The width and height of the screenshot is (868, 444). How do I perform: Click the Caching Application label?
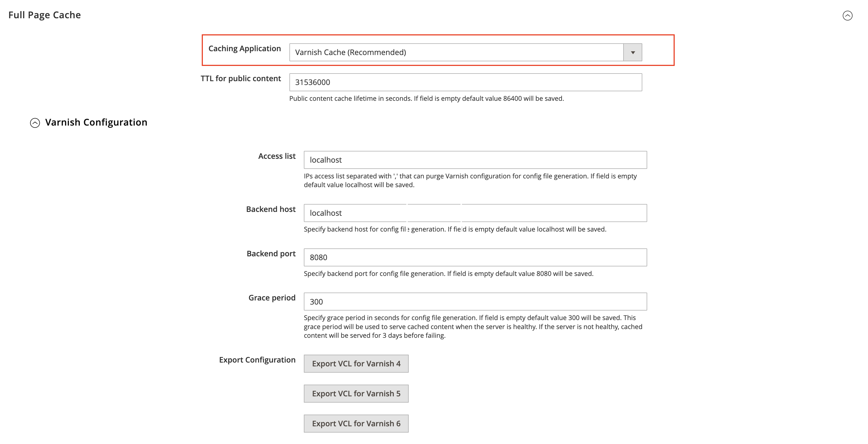(x=244, y=48)
